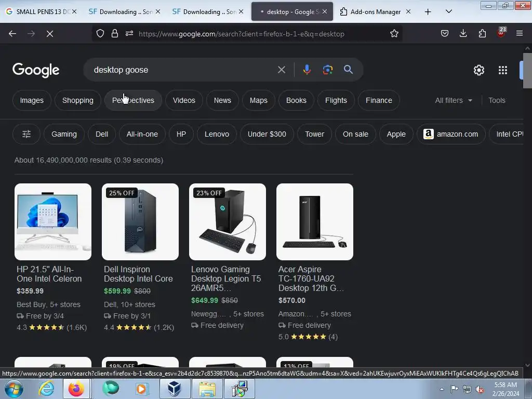This screenshot has height=399, width=532.
Task: List all open tabs dropdown
Action: point(448,11)
